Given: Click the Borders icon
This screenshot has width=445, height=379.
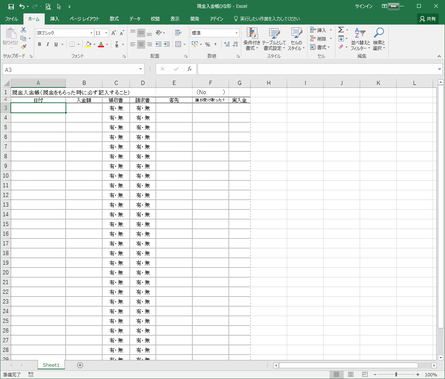Looking at the screenshot, I should 72,44.
